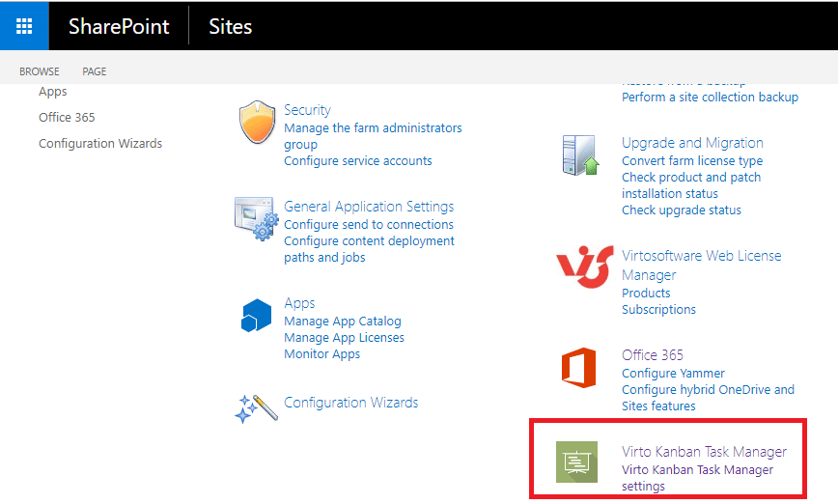Open Virto Kanban Task Manager heading
This screenshot has width=838, height=504.
click(x=705, y=452)
